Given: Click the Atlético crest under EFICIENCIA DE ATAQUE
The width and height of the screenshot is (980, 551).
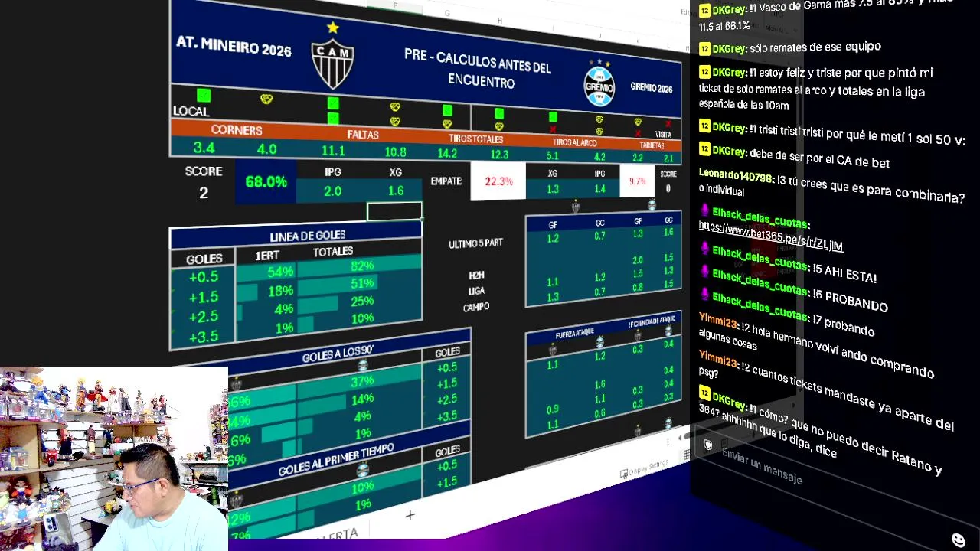Looking at the screenshot, I should (638, 334).
